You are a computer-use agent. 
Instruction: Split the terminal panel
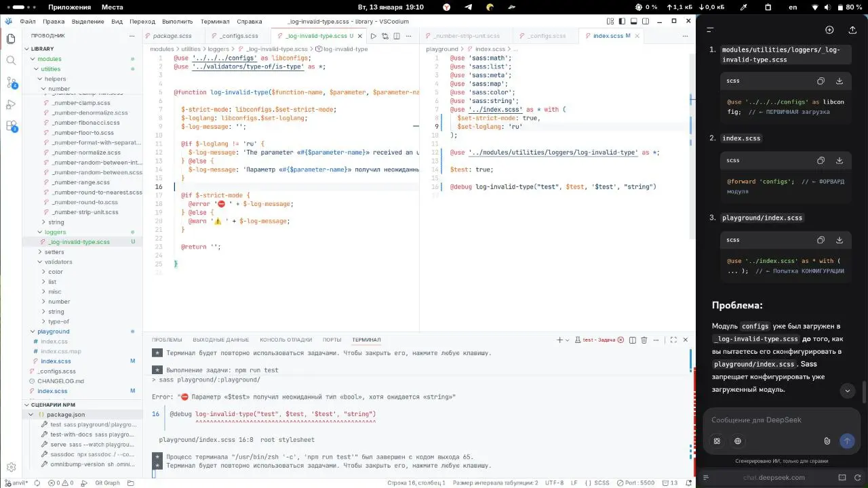(632, 340)
